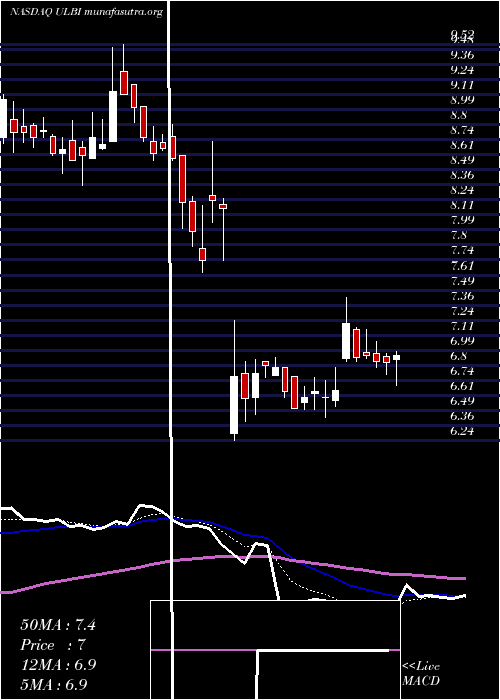Click the 6.49 price axis label
The width and height of the screenshot is (500, 700).
coord(462,401)
